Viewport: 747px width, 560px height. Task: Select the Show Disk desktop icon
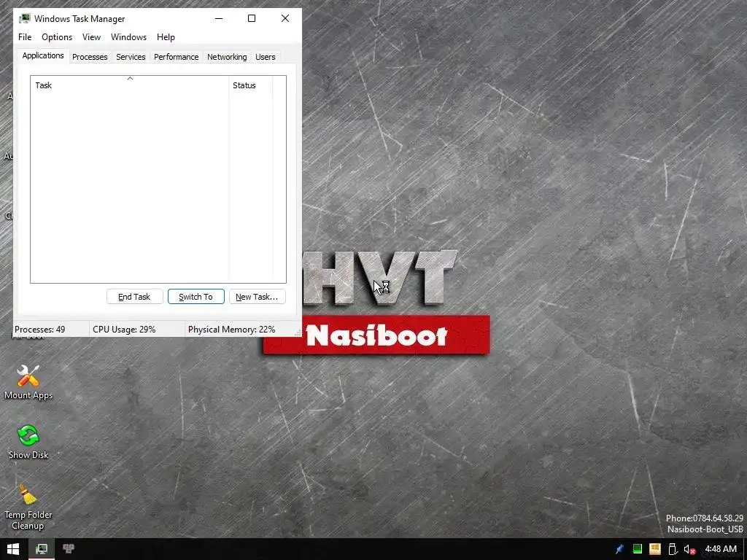point(28,442)
